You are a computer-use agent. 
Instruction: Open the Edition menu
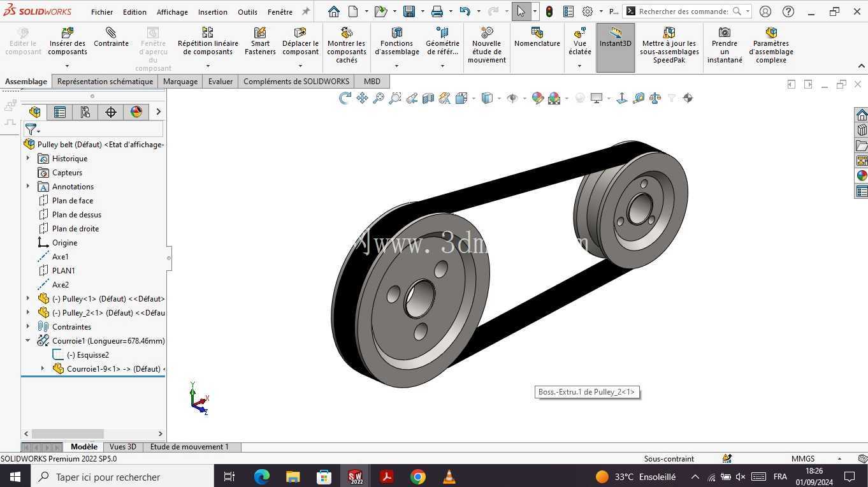click(134, 12)
